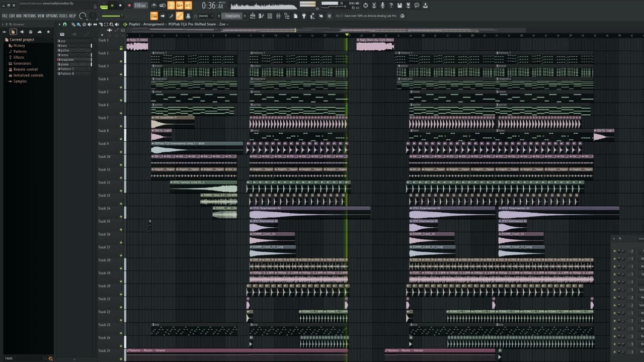Click the tempo tapper icon

coord(312,16)
